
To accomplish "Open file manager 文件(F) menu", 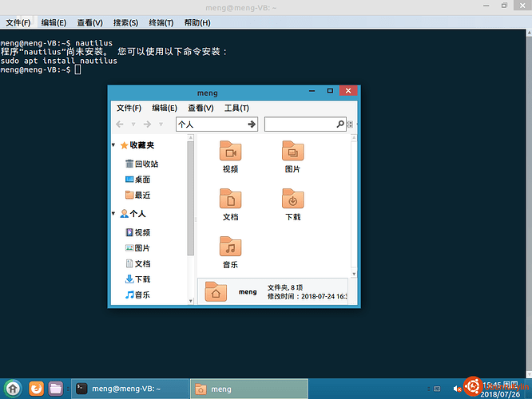I will click(129, 109).
